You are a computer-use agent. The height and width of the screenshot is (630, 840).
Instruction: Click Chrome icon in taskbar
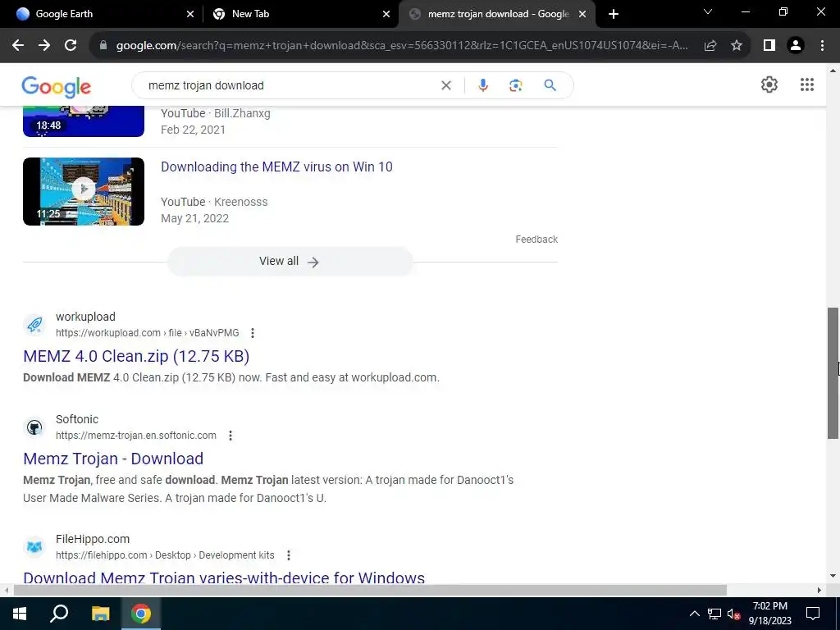tap(141, 614)
